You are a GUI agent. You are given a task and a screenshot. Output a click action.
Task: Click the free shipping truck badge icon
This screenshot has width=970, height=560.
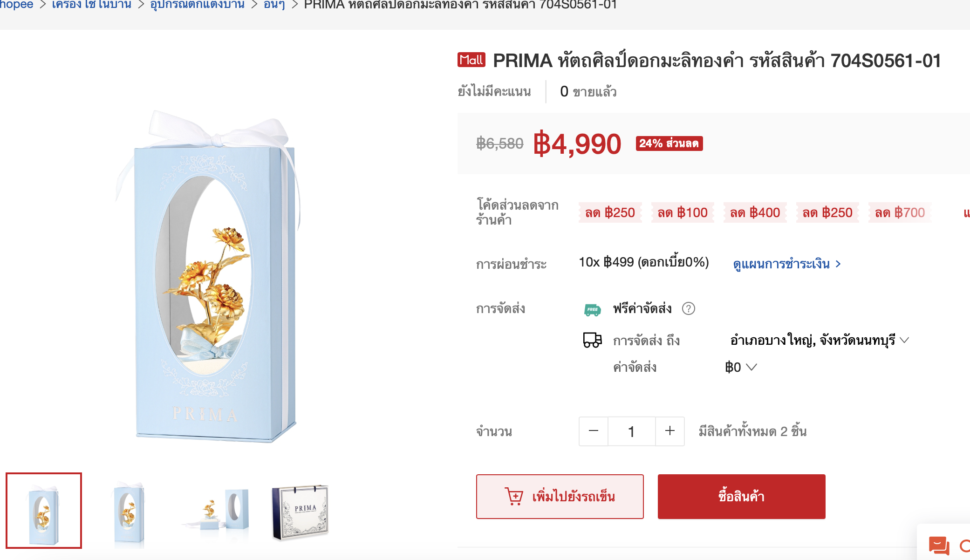point(592,309)
